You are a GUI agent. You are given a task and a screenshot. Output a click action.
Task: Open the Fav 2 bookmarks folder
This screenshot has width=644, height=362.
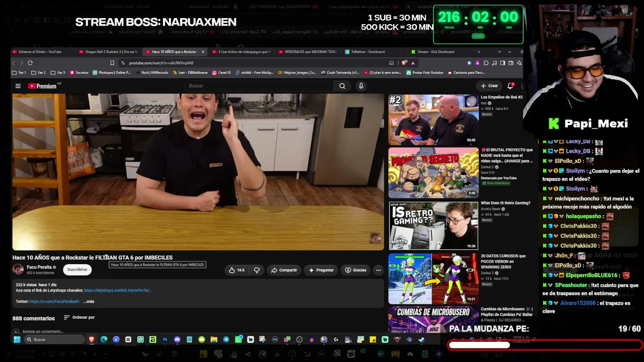(38, 72)
